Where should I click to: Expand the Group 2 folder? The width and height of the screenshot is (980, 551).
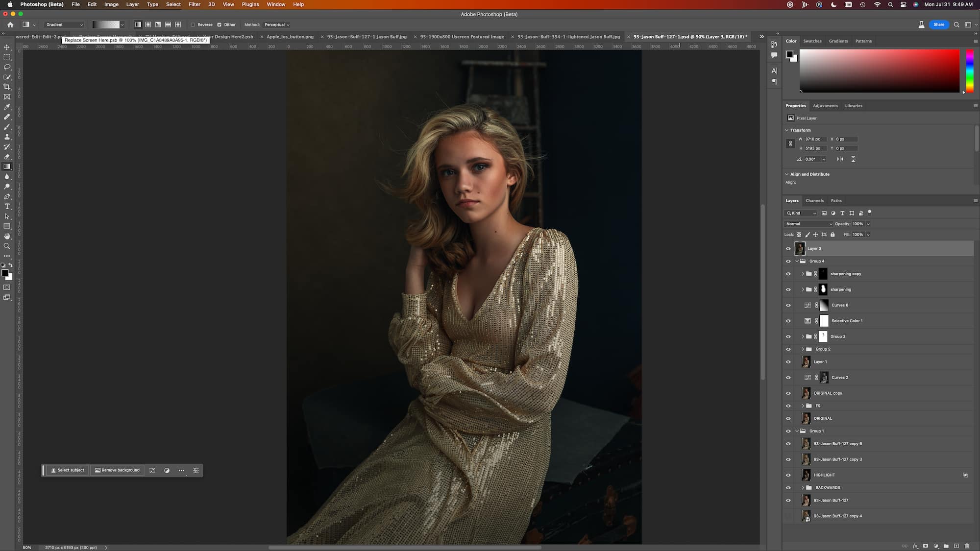(x=803, y=349)
